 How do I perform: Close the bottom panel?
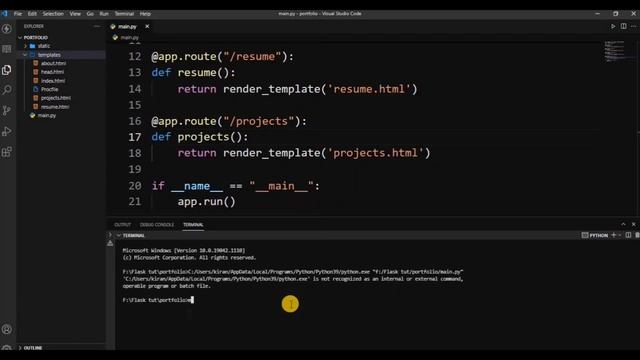tap(633, 224)
